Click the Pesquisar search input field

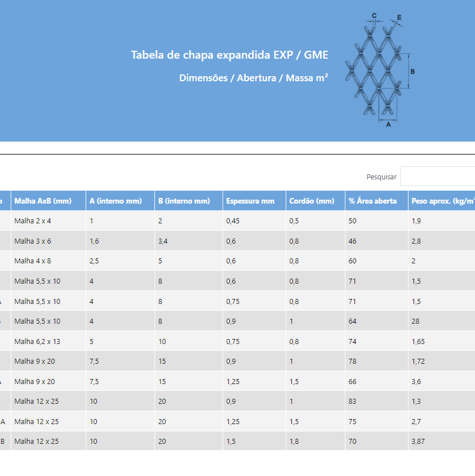point(437,177)
